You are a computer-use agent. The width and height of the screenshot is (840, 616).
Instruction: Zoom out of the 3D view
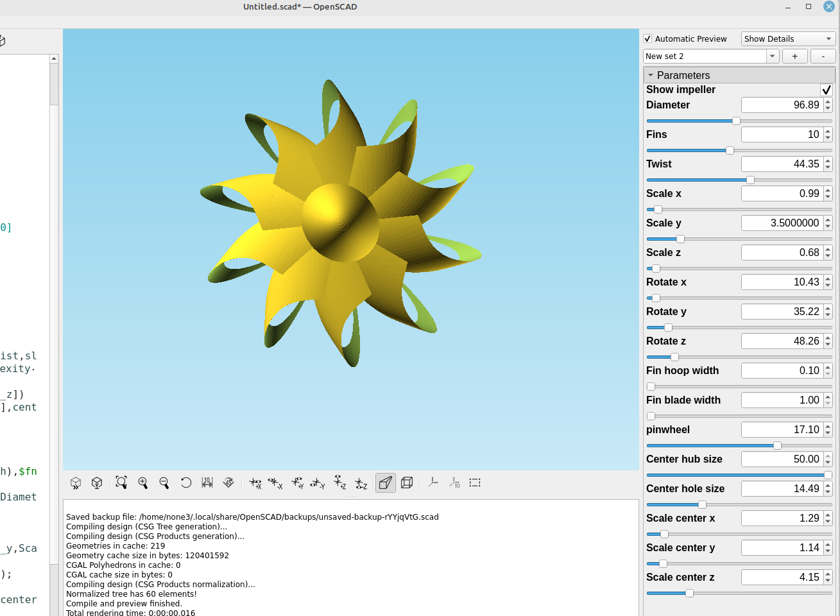click(164, 483)
